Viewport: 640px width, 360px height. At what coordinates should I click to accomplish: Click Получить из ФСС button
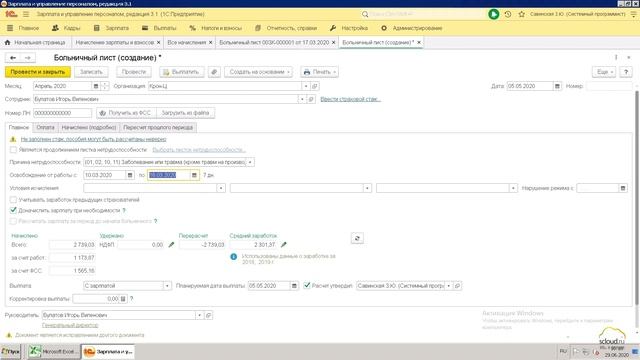pos(127,113)
